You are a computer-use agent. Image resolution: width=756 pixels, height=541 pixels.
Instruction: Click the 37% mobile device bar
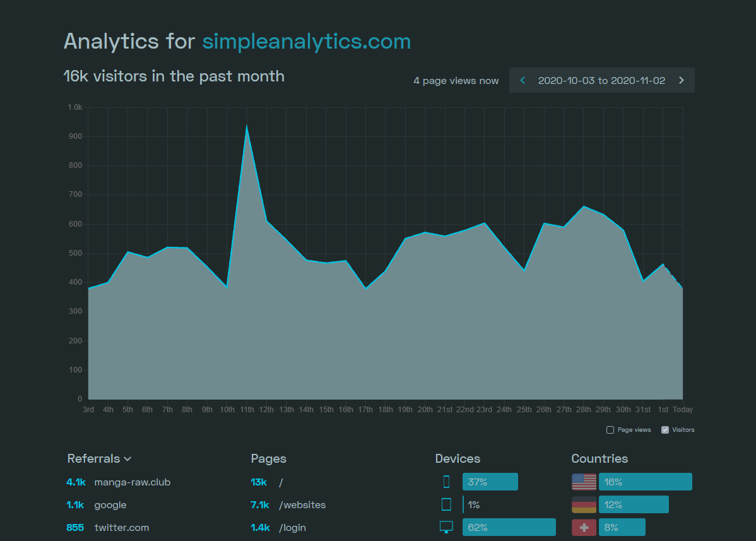coord(490,482)
